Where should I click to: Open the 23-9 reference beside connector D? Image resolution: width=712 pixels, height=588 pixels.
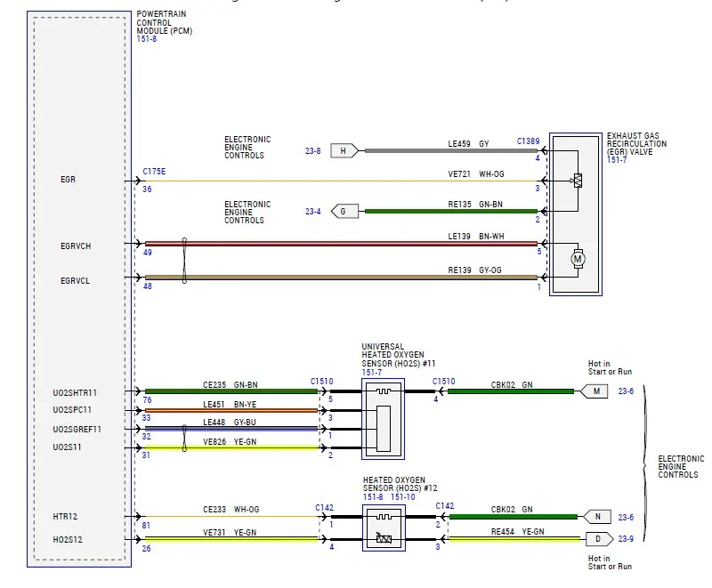pyautogui.click(x=626, y=538)
